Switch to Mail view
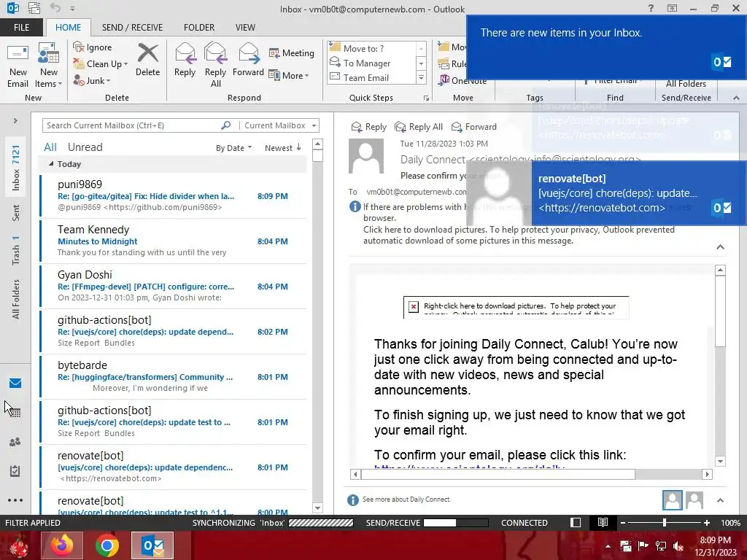The image size is (747, 560). click(x=15, y=384)
